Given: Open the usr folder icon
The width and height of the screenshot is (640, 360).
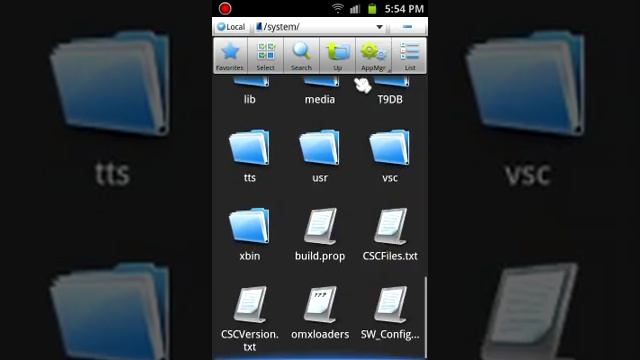Looking at the screenshot, I should (320, 147).
